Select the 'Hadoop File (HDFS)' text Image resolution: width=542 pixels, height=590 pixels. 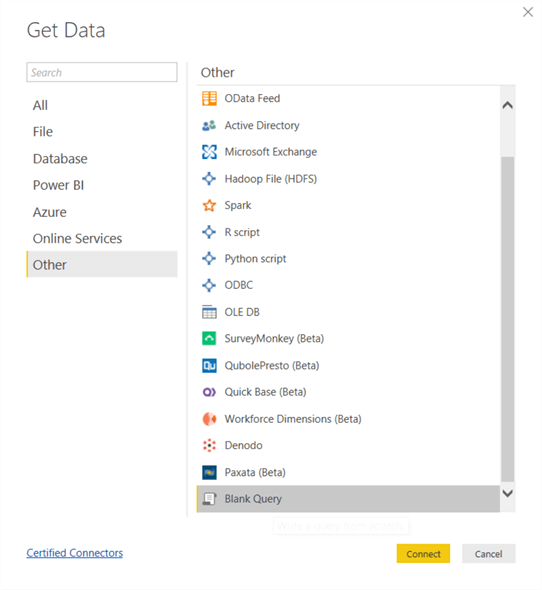tap(271, 179)
